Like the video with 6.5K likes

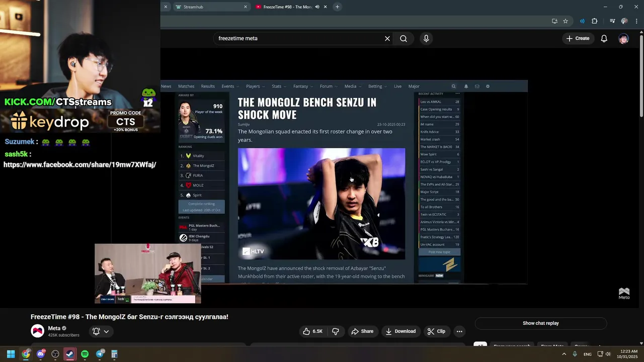pyautogui.click(x=312, y=331)
